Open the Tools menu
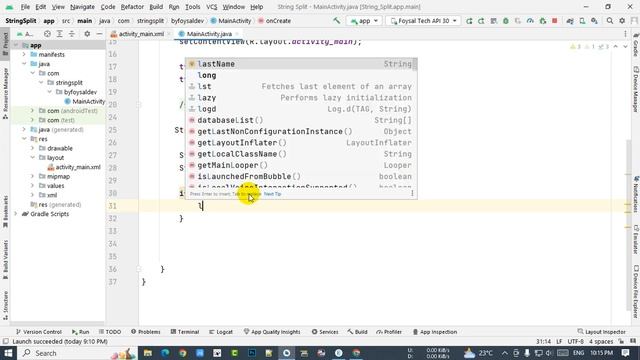This screenshot has height=360, width=640. tap(193, 7)
